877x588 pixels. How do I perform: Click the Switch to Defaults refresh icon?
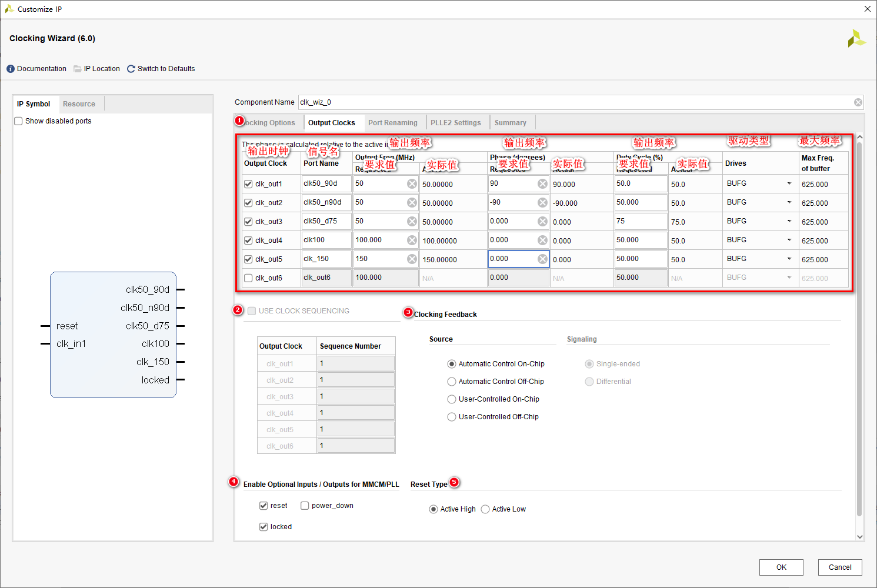(x=131, y=69)
